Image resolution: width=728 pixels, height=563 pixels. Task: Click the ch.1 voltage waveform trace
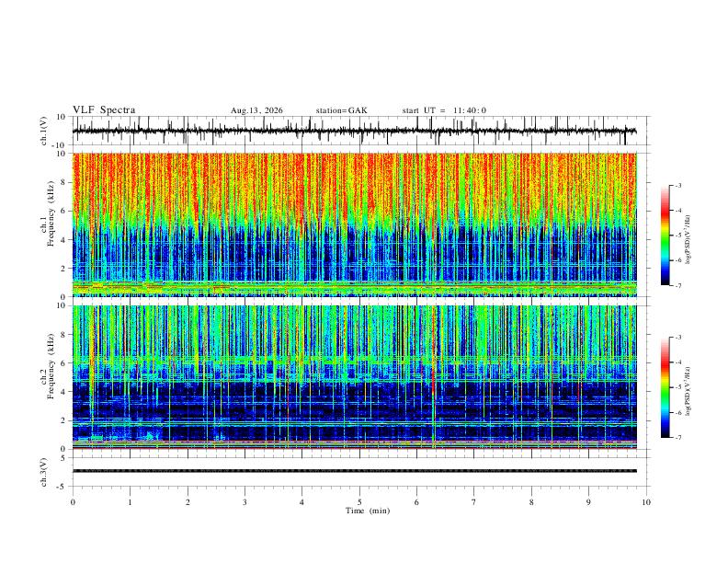click(355, 131)
